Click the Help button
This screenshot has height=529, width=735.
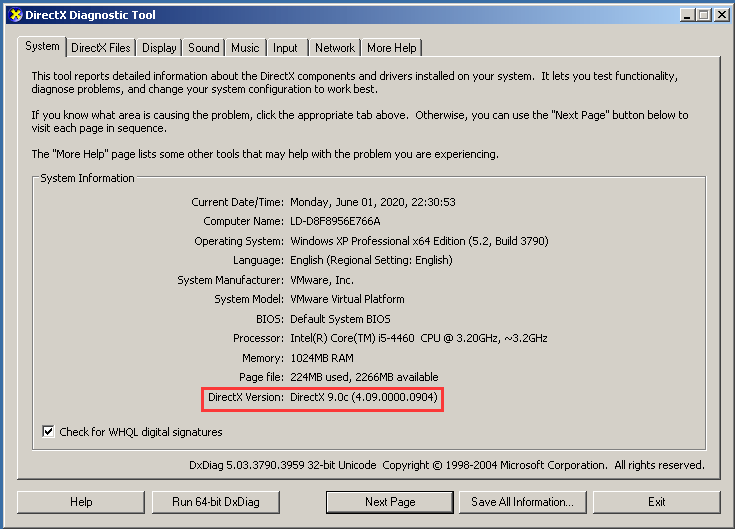click(x=81, y=502)
